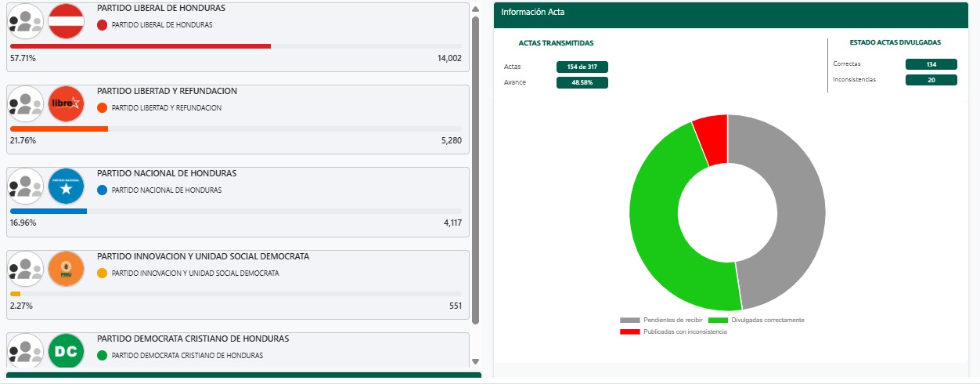Click the Libre party logo
The height and width of the screenshot is (384, 980).
(x=66, y=103)
